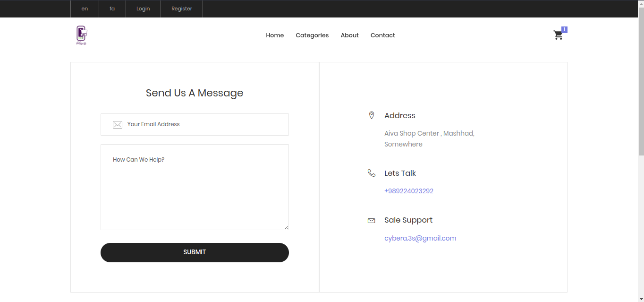Open the Contact page
The height and width of the screenshot is (302, 644).
(383, 35)
